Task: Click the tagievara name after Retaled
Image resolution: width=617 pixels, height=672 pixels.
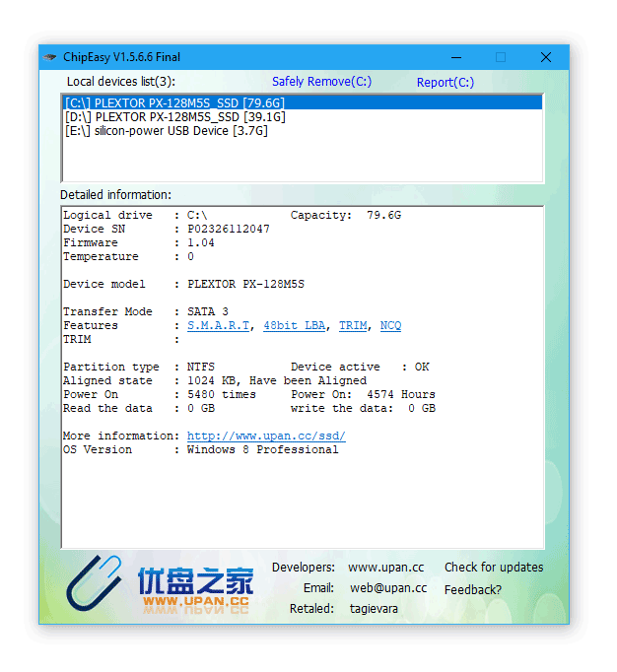Action: coord(374,608)
